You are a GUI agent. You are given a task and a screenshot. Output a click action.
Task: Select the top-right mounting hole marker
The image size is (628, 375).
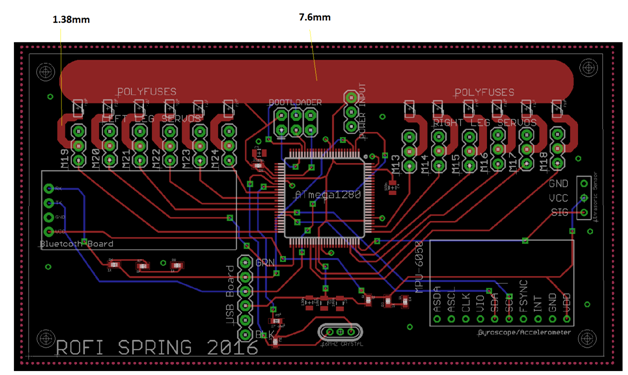click(x=588, y=68)
